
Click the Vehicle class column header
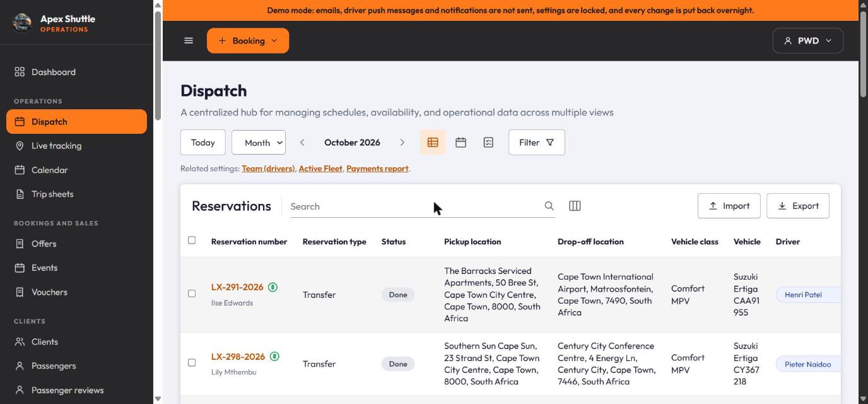tap(695, 242)
